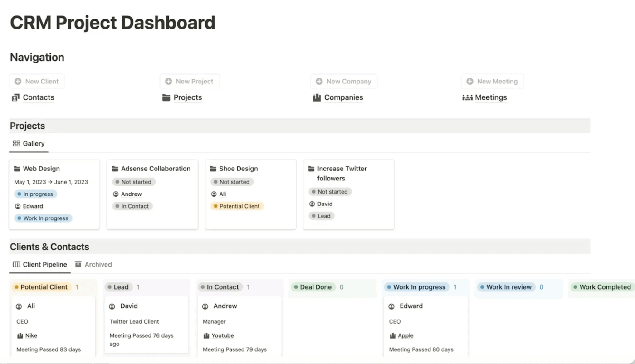Click the plus icon on New Client
635x364 pixels.
[18, 81]
